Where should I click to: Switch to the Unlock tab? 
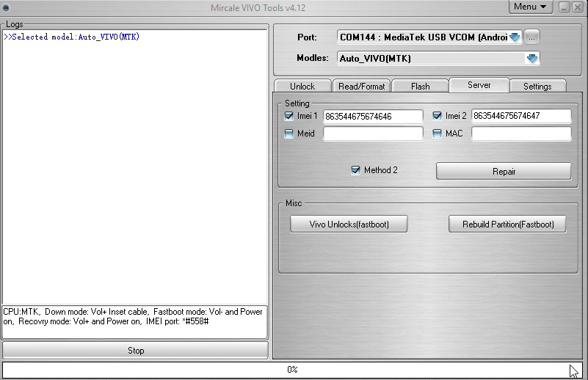click(302, 86)
